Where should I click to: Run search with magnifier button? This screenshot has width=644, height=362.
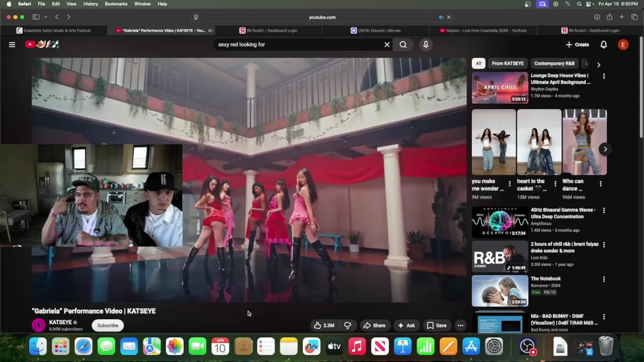tap(403, 45)
